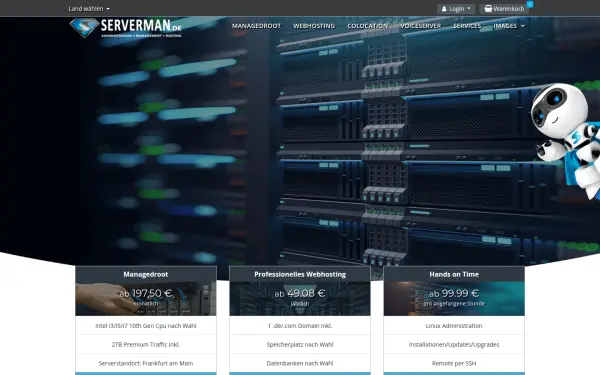This screenshot has width=600, height=375.
Task: Click the user icon in Login button
Action: (x=444, y=9)
